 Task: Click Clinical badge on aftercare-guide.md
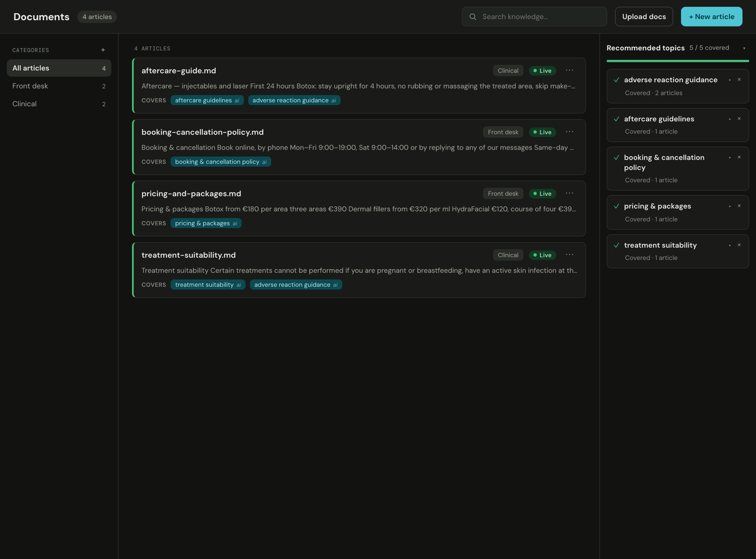(x=508, y=71)
